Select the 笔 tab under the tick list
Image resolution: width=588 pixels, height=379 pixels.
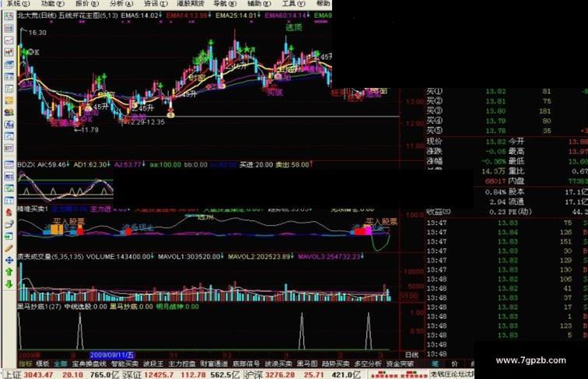pyautogui.click(x=435, y=363)
